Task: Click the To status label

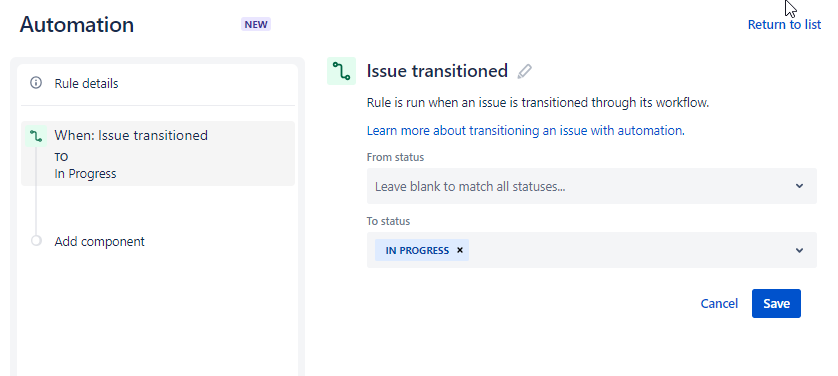Action: point(388,221)
